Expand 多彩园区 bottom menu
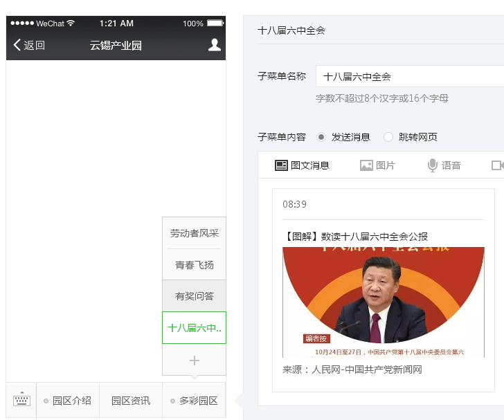Viewport: 504px width, 420px height. 194,401
